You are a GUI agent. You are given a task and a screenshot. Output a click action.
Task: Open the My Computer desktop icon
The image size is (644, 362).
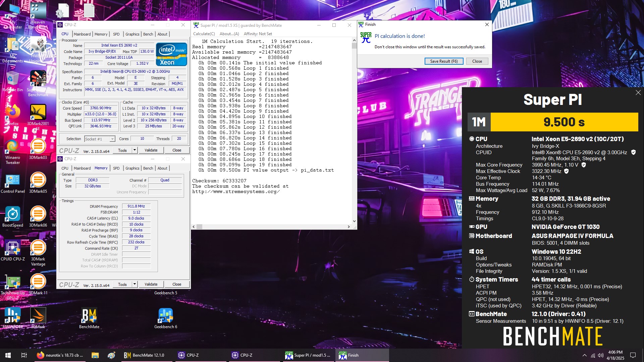13,16
